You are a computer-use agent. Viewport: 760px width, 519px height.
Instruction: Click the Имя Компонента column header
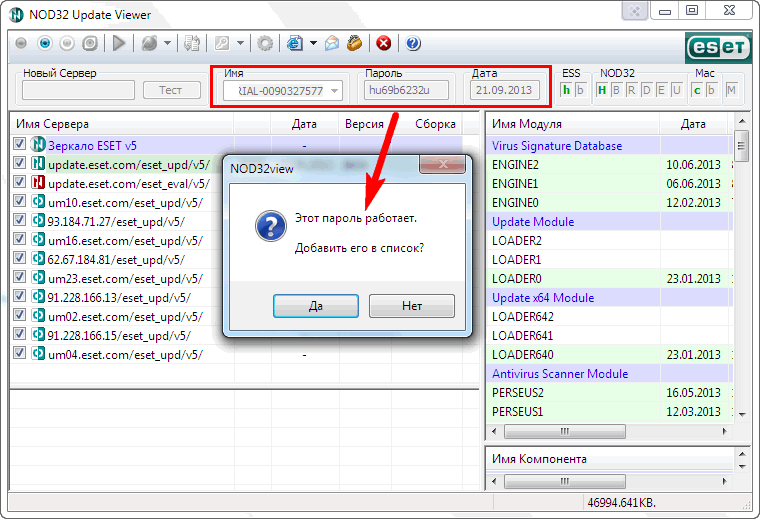click(610, 459)
